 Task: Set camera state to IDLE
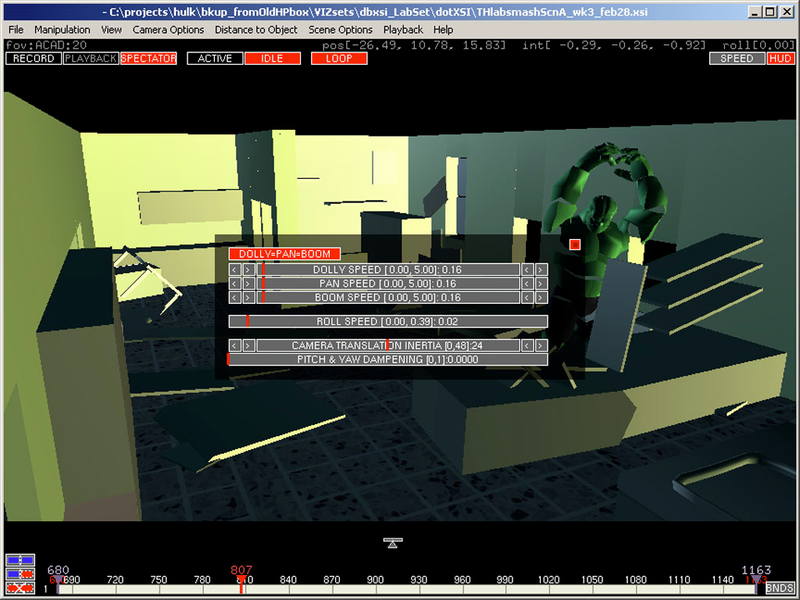(x=272, y=59)
